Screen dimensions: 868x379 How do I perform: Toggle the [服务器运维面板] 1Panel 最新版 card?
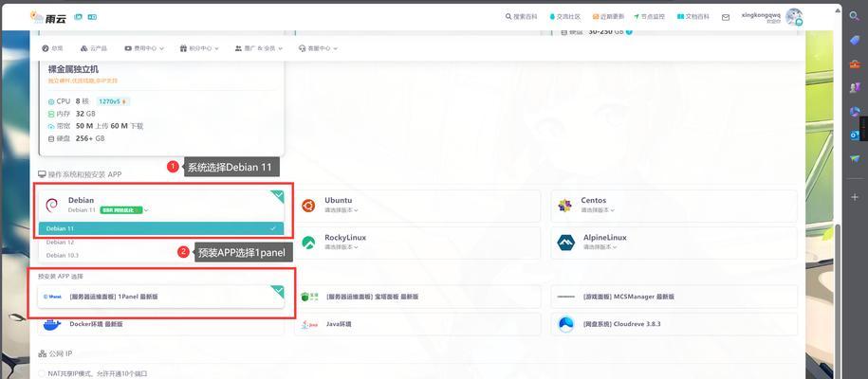tap(160, 297)
